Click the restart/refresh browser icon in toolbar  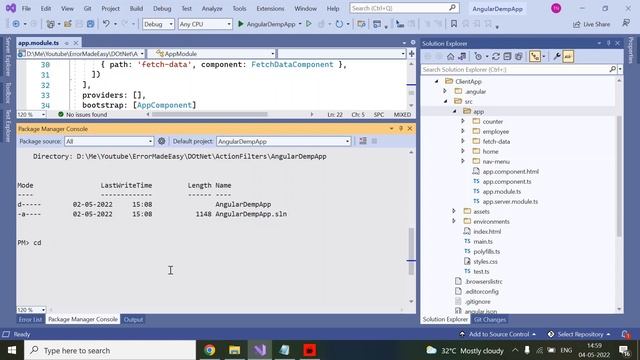[339, 24]
